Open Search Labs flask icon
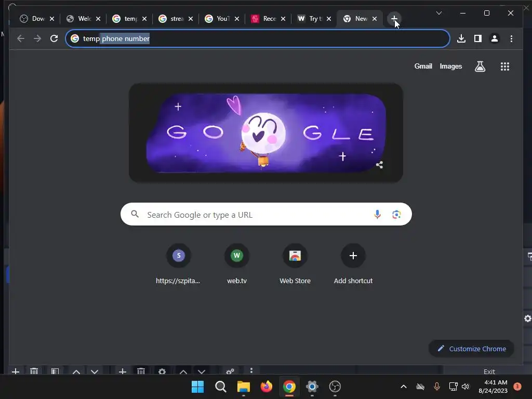The width and height of the screenshot is (532, 399). (x=480, y=66)
